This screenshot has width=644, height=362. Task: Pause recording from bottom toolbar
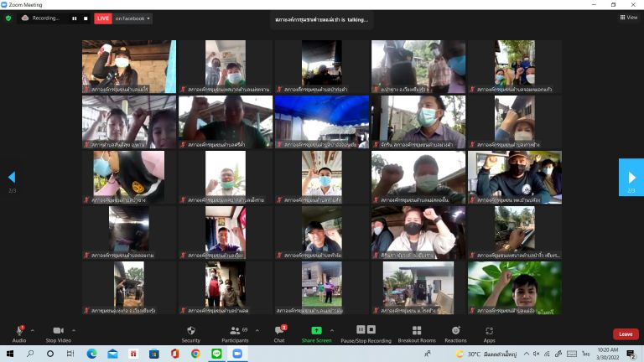click(x=361, y=329)
